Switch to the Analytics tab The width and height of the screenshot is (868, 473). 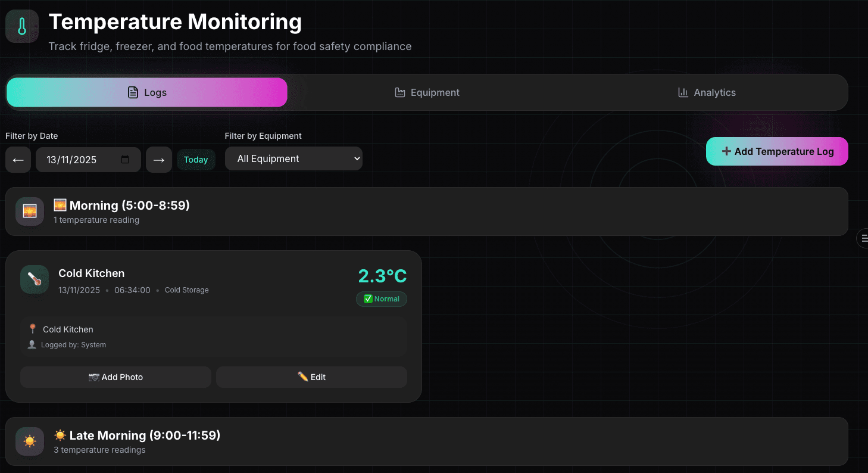click(x=707, y=92)
